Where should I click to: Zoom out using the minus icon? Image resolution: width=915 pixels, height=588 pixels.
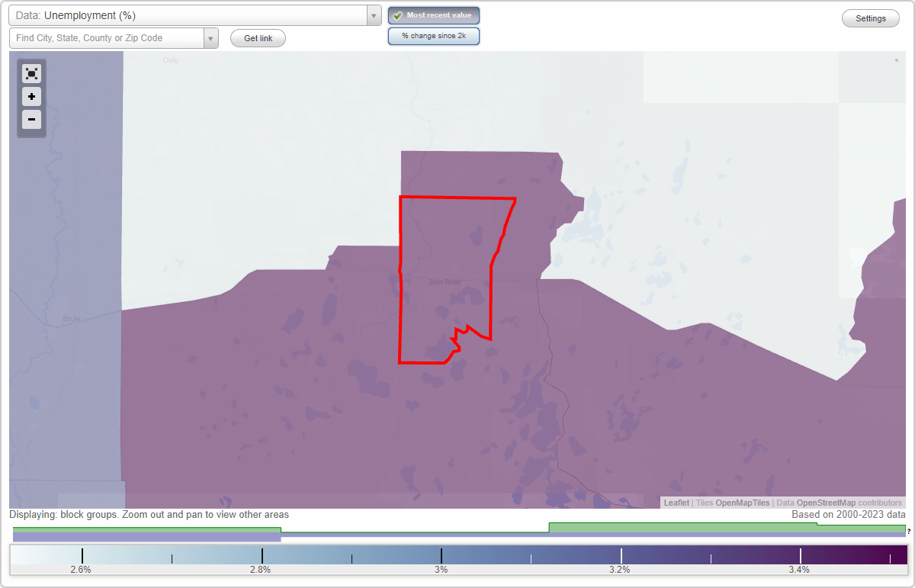click(31, 119)
